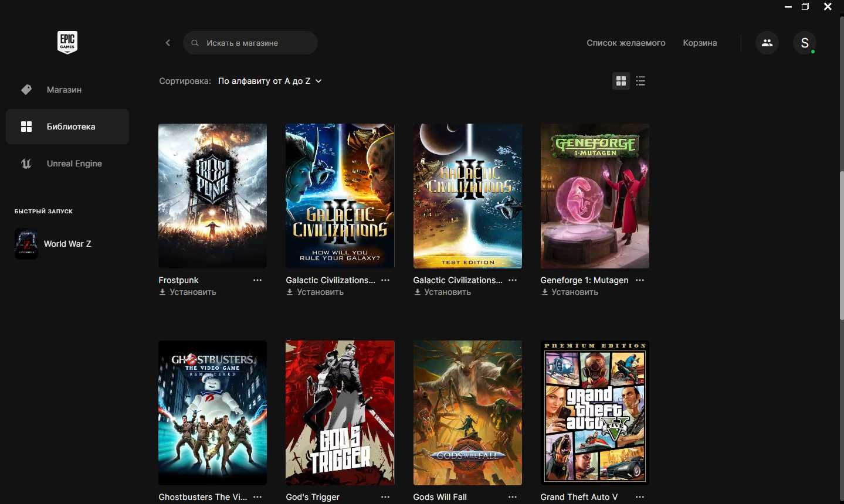Open the options menu for Grand Theft Auto V
Image resolution: width=844 pixels, height=504 pixels.
coord(640,497)
